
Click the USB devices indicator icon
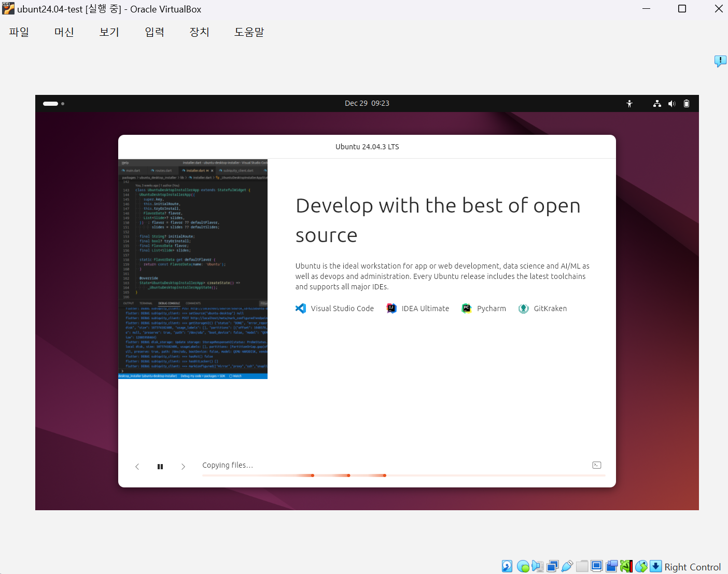[x=567, y=566]
